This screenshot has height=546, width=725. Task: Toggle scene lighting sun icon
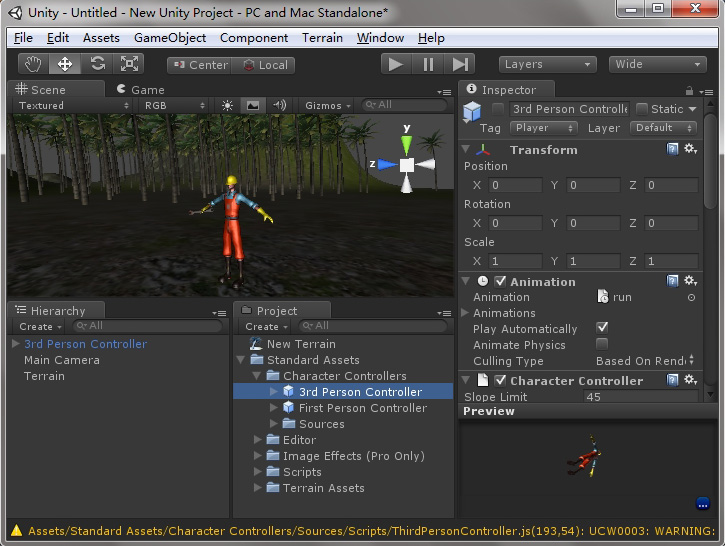point(227,105)
